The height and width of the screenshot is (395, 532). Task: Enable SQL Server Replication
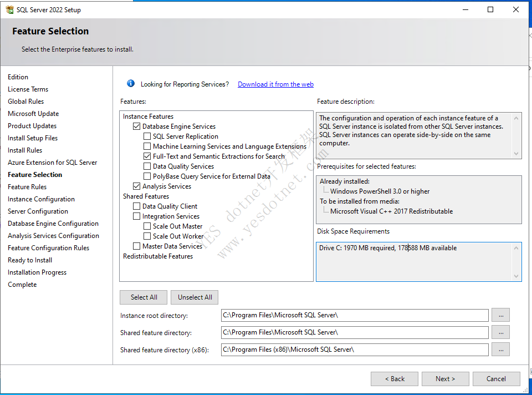[x=147, y=136]
